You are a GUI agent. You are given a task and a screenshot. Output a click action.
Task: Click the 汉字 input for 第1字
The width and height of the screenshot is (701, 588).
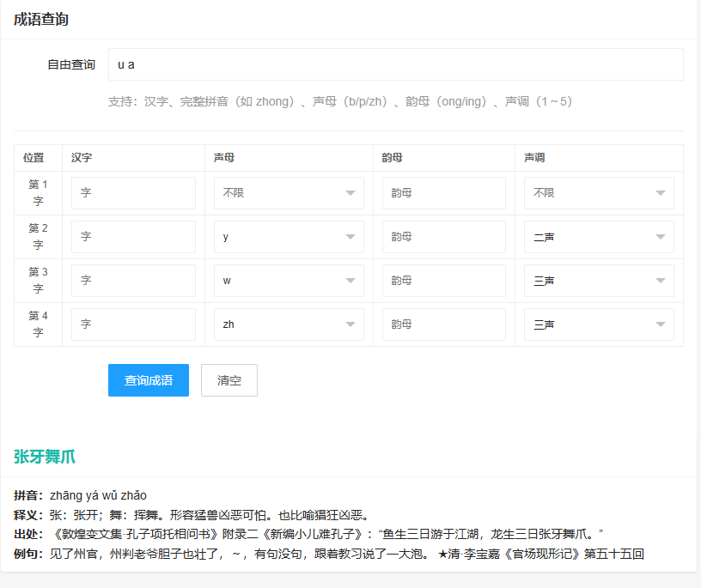[133, 192]
